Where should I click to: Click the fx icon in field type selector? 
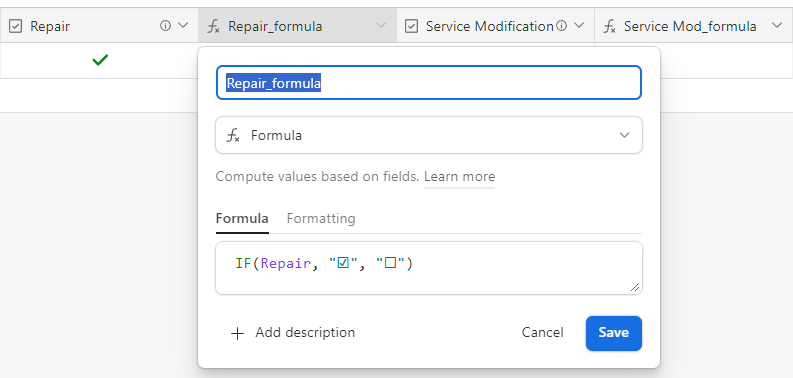tap(233, 136)
